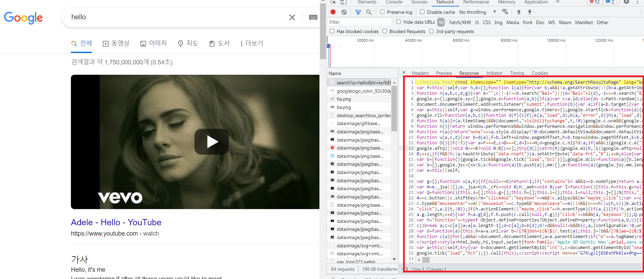
Task: Filter requests by CSS
Action: tap(487, 22)
